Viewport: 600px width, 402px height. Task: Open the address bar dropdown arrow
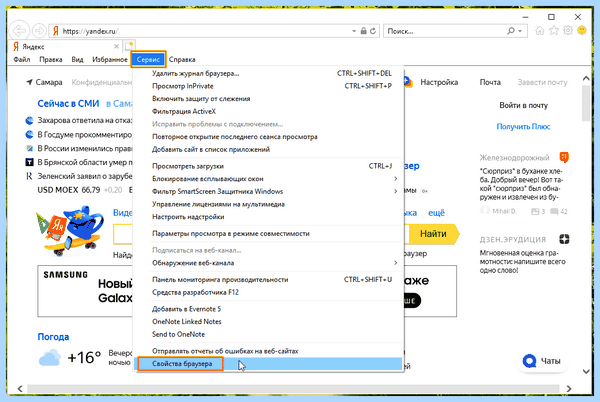(354, 31)
